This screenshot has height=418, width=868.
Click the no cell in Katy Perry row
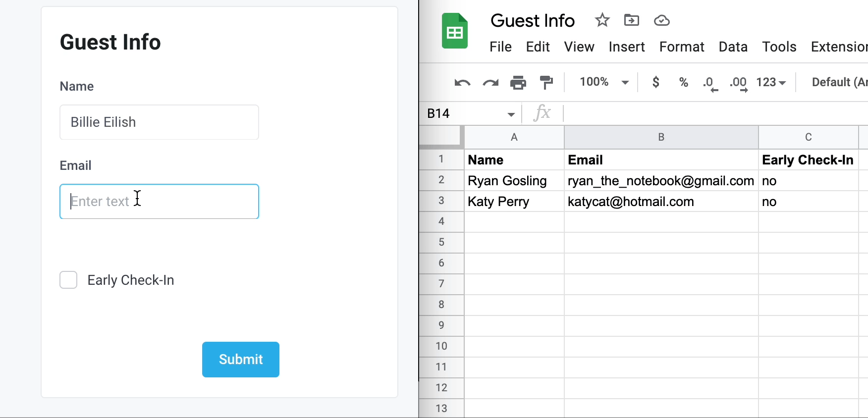click(x=809, y=202)
